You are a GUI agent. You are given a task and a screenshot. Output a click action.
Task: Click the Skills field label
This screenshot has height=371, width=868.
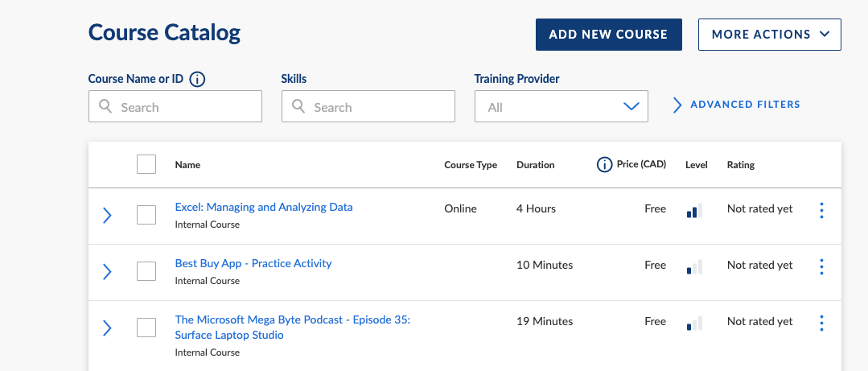click(x=294, y=79)
